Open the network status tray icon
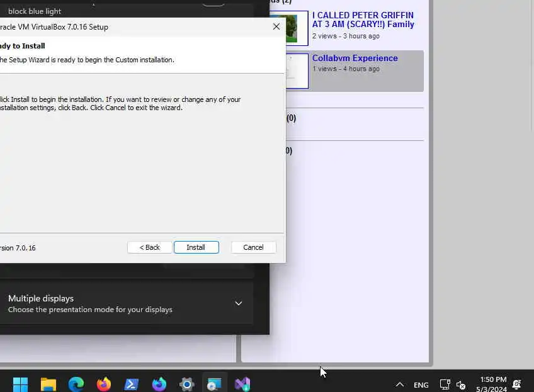Viewport: 534px width, 392px height. click(x=445, y=384)
